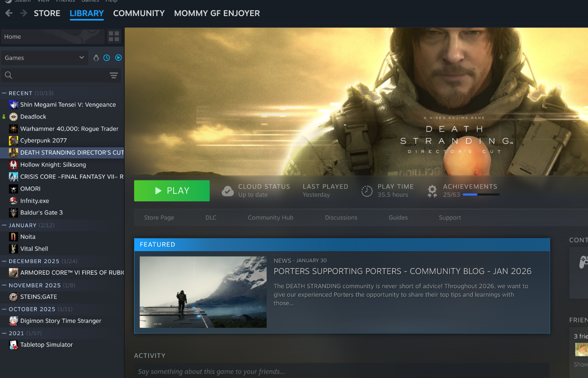Click the 'Say something about this game' field
588x378 pixels.
pyautogui.click(x=342, y=371)
